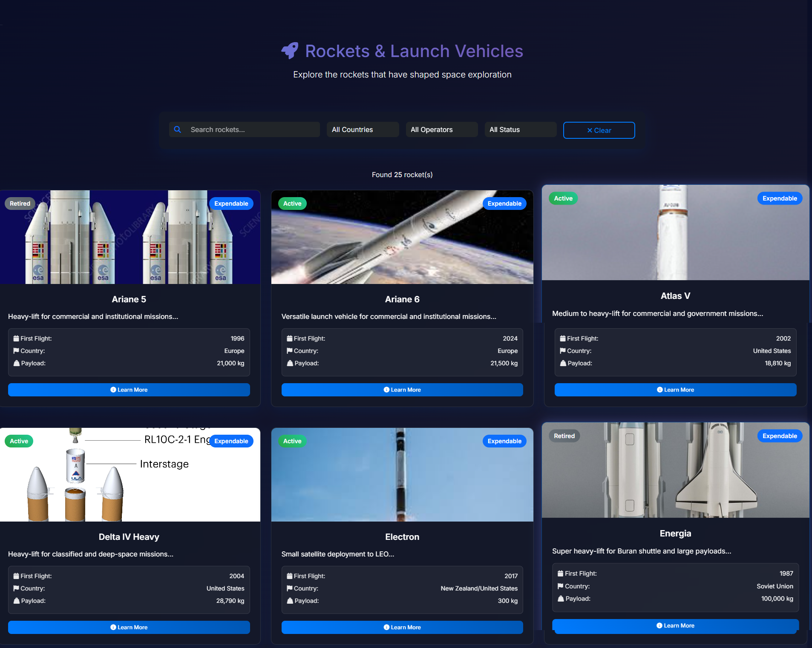Click the Expendable badge on Ariane 5

231,204
